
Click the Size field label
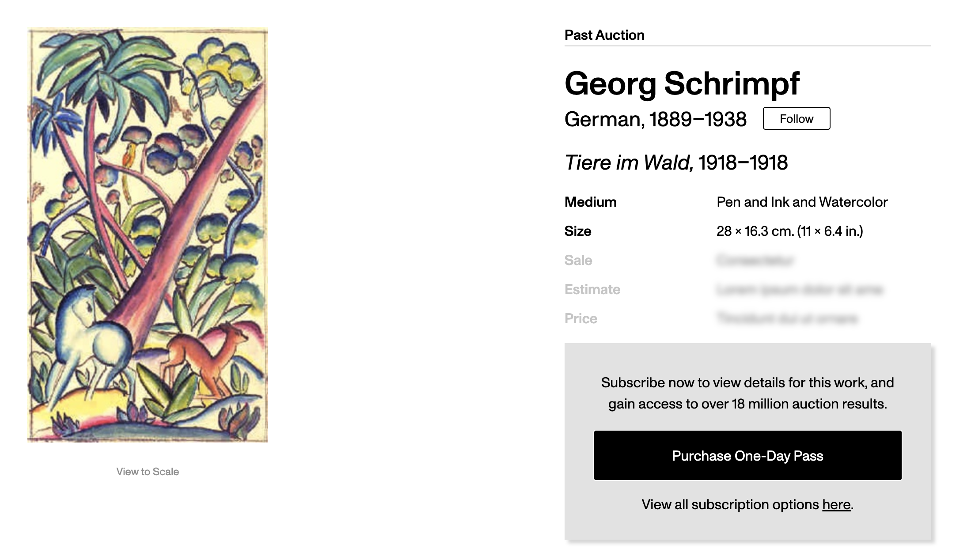[x=578, y=231]
